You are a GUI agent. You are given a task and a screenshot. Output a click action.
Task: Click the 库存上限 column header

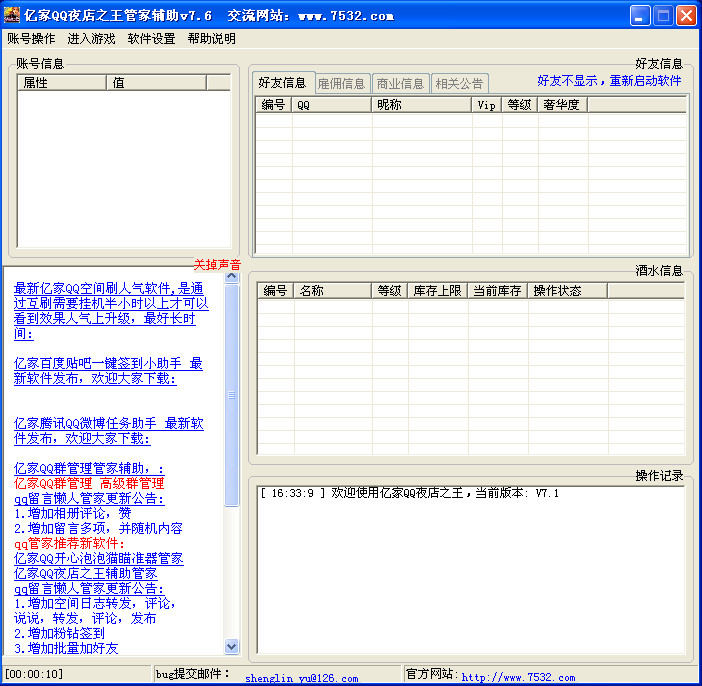click(x=437, y=291)
